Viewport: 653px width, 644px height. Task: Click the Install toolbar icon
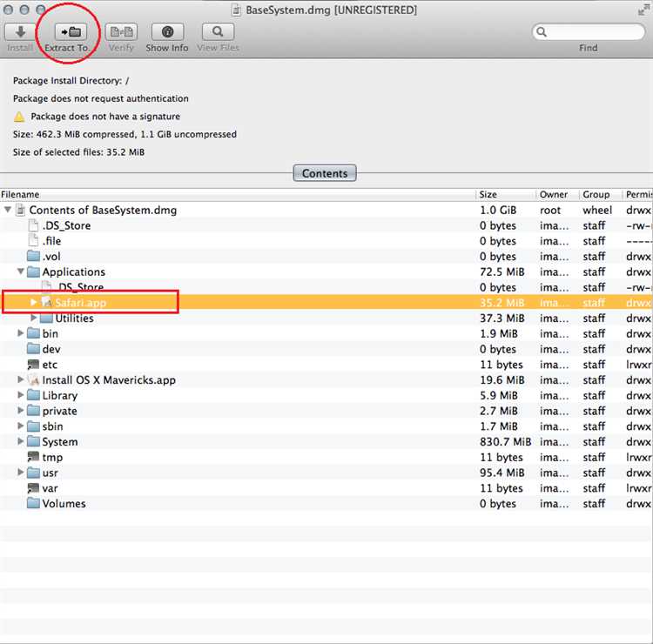[x=20, y=32]
